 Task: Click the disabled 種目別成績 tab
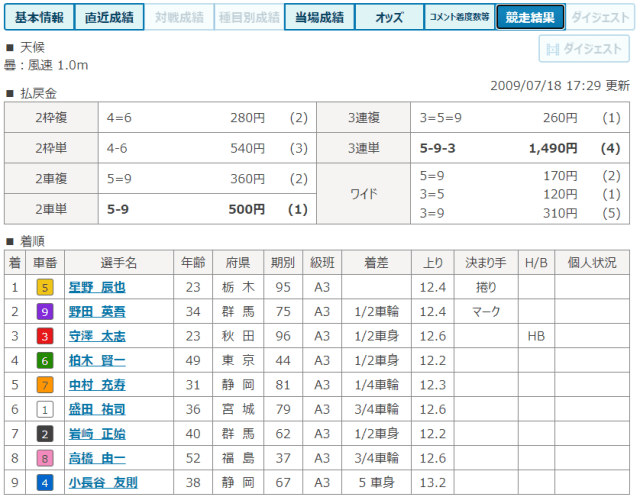[x=249, y=17]
